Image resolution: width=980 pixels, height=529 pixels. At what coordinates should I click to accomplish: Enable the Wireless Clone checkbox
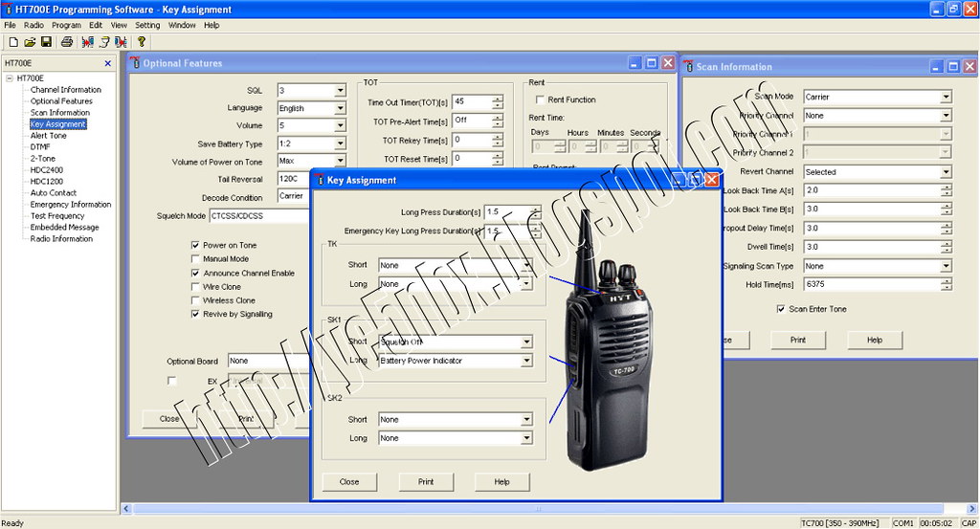click(x=195, y=300)
